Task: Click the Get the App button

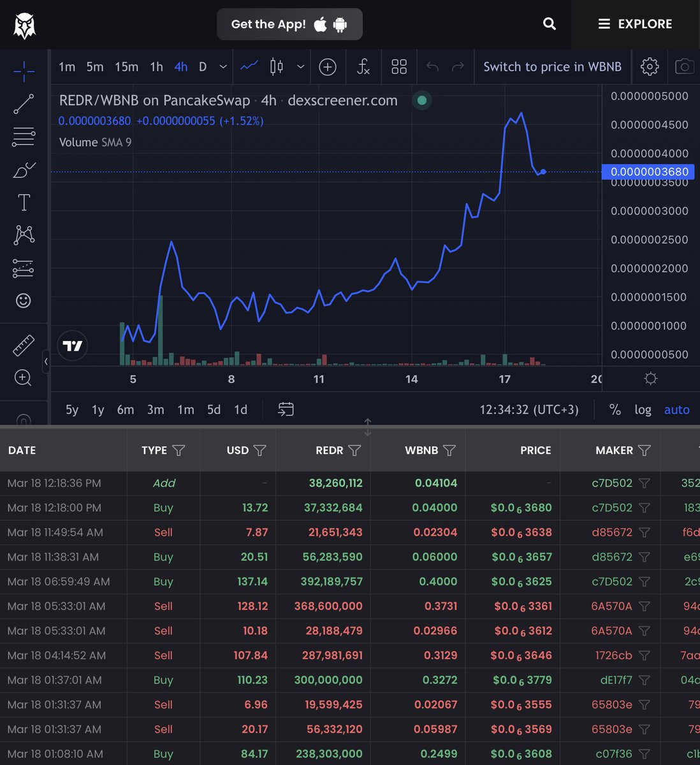Action: [x=289, y=24]
